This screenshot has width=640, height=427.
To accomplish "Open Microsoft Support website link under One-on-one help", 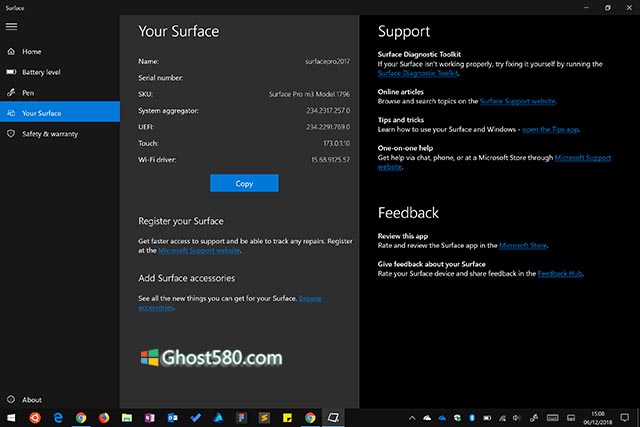I will point(583,158).
